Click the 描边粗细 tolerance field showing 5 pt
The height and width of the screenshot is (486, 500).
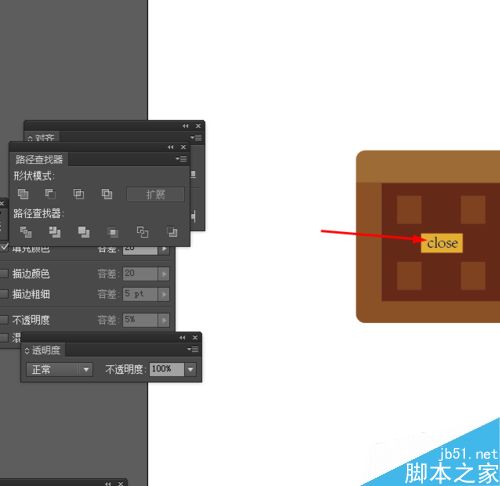140,294
